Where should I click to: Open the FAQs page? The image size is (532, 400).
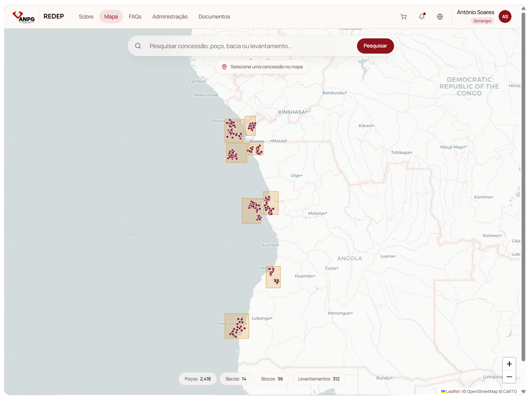[135, 16]
